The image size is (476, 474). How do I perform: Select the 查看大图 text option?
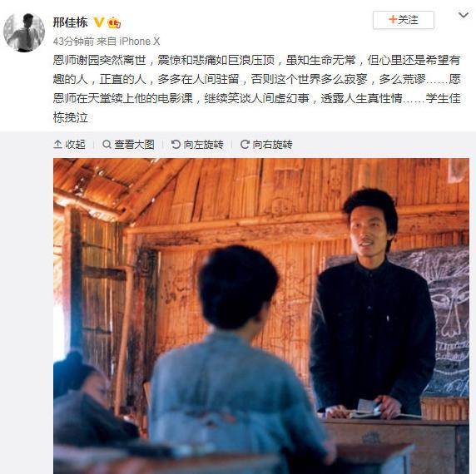134,145
